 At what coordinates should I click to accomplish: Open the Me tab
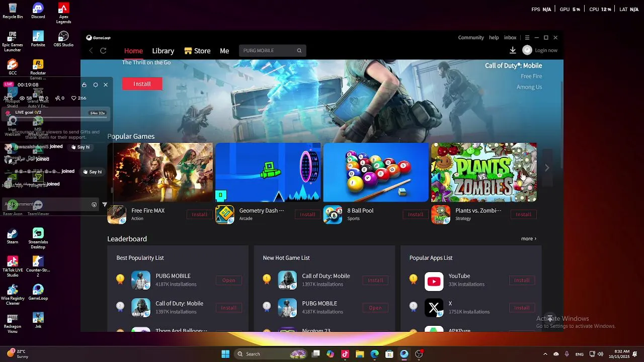tap(224, 51)
